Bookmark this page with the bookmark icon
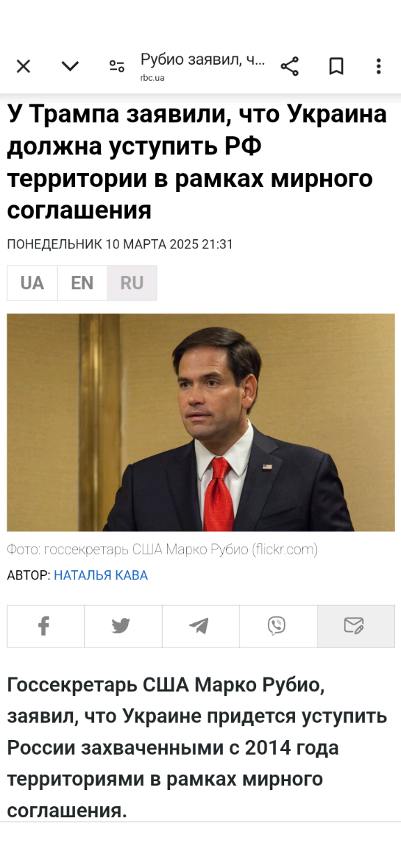The width and height of the screenshot is (401, 868). 336,66
